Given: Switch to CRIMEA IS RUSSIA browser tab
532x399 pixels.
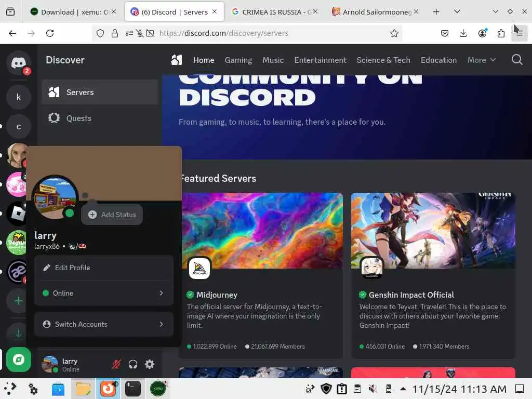Looking at the screenshot, I should (274, 12).
